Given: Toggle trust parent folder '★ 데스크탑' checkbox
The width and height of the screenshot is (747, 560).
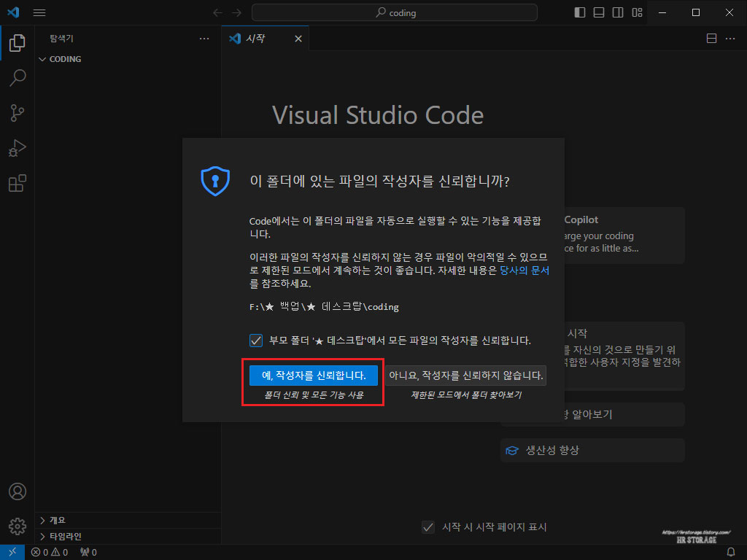Looking at the screenshot, I should click(x=256, y=341).
